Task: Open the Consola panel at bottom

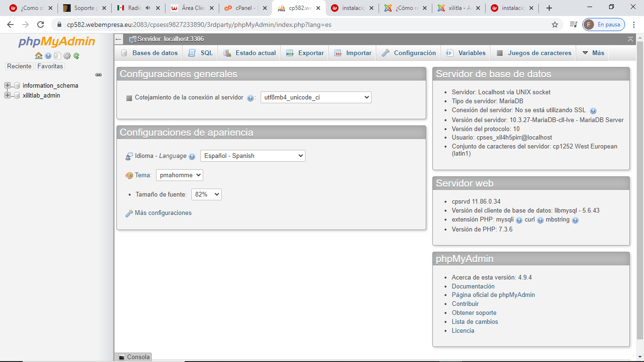Action: coord(133,357)
